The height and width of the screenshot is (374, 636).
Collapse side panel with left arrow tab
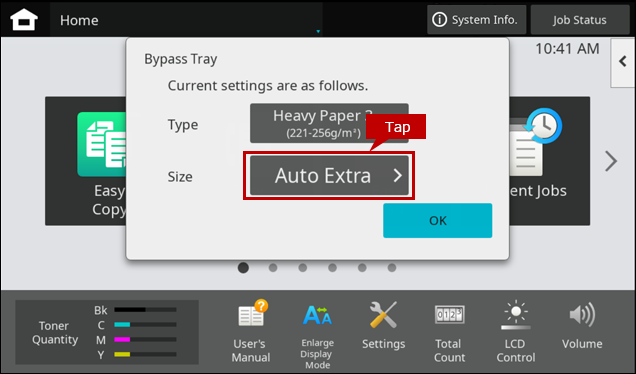pyautogui.click(x=623, y=62)
